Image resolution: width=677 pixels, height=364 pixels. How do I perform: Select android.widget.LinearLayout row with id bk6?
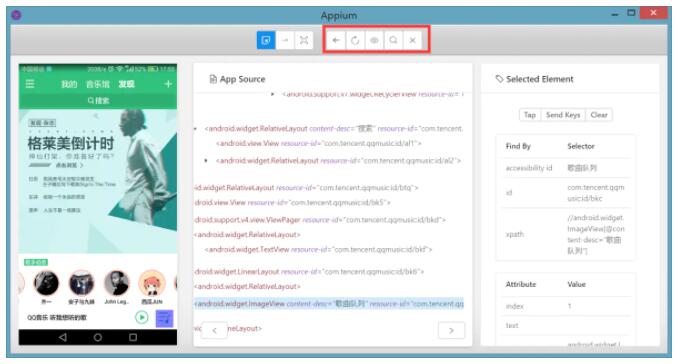click(x=309, y=272)
